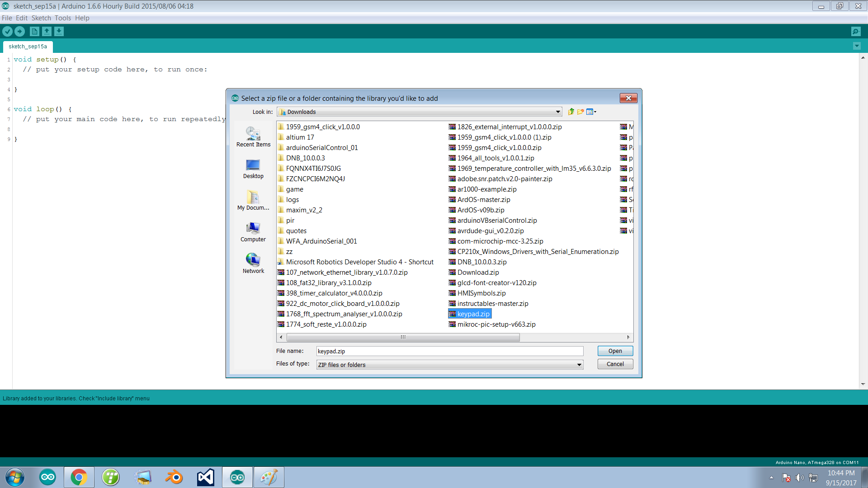Screen dimensions: 868x488
Task: Expand the Look in Downloads dropdown
Action: pos(558,112)
